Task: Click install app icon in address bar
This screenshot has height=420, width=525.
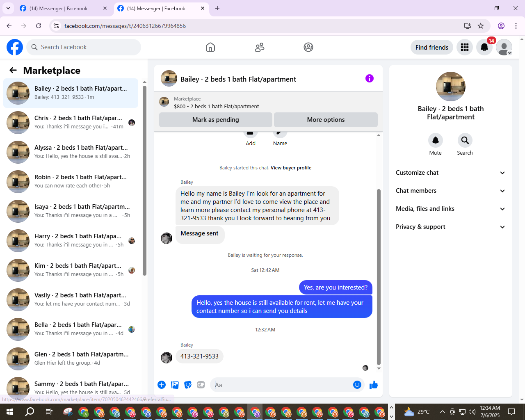Action: 468,26
